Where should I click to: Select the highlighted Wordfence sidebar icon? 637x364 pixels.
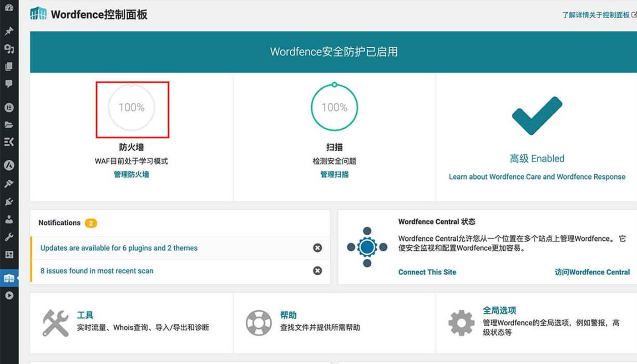point(9,278)
